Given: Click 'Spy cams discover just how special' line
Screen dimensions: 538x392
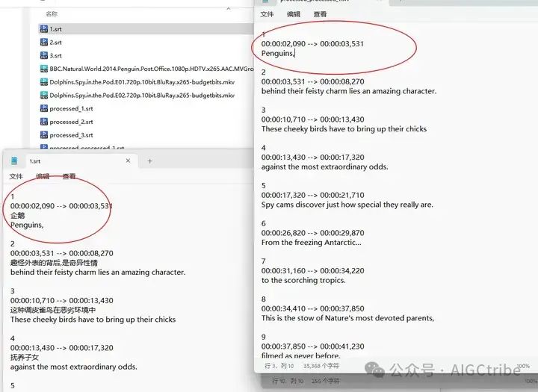Looking at the screenshot, I should (x=347, y=205).
